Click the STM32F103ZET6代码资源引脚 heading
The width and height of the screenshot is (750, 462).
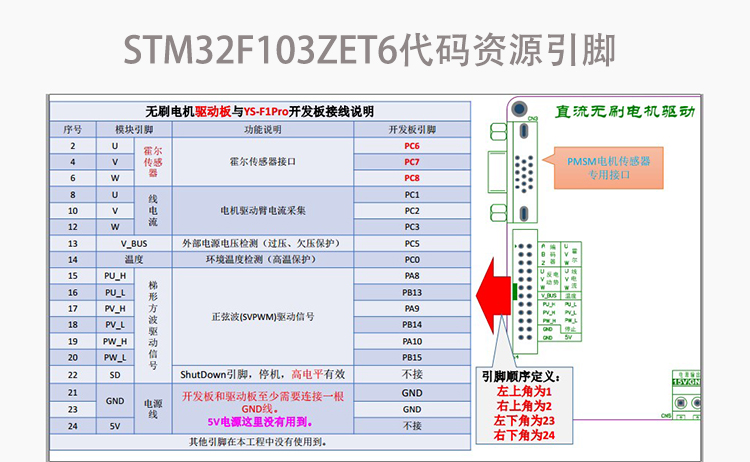pyautogui.click(x=374, y=48)
